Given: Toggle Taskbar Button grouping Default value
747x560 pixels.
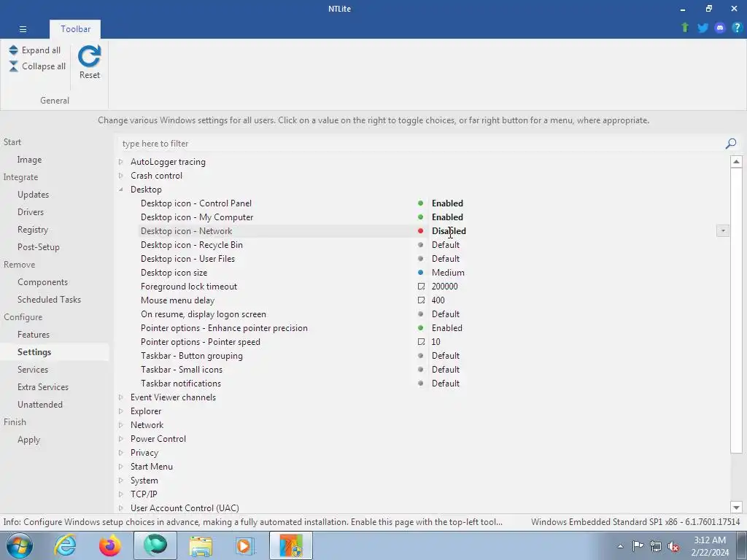Looking at the screenshot, I should click(x=446, y=355).
